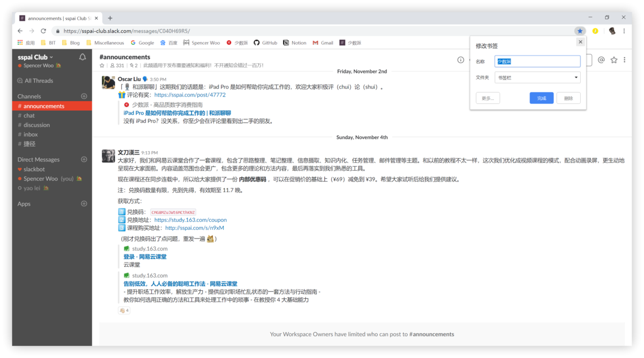Open the Gmail bookmark
The height and width of the screenshot is (358, 644).
(323, 43)
